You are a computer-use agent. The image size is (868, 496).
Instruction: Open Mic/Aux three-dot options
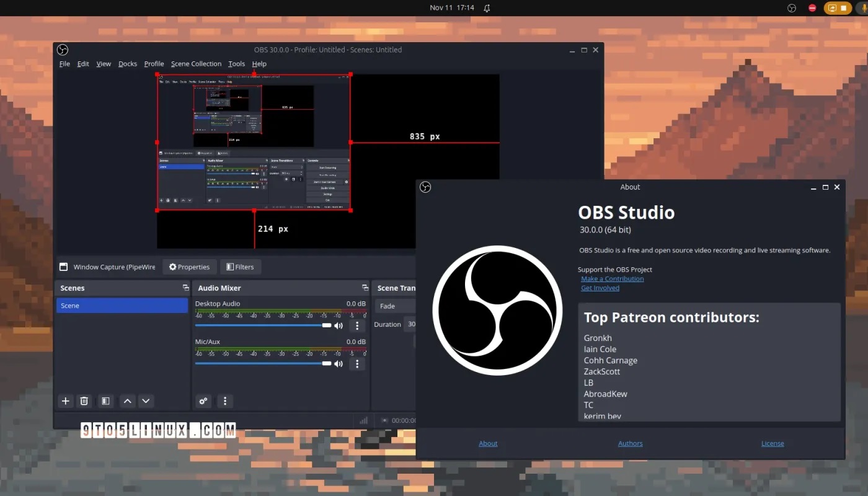(356, 364)
